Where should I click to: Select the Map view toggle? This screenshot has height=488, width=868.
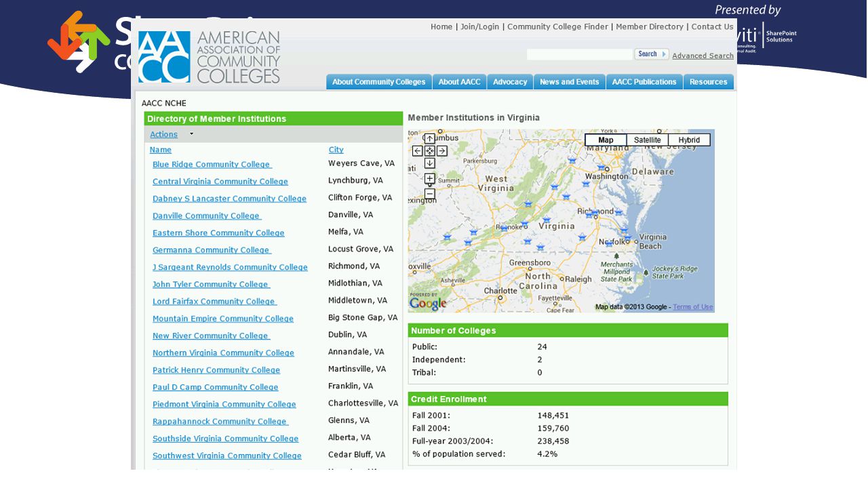pyautogui.click(x=606, y=140)
